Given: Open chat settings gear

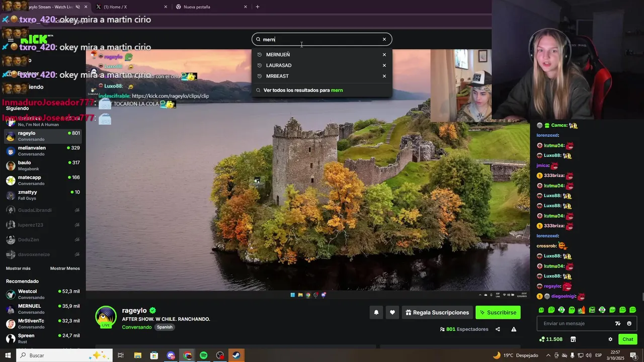Looking at the screenshot, I should coord(610,339).
